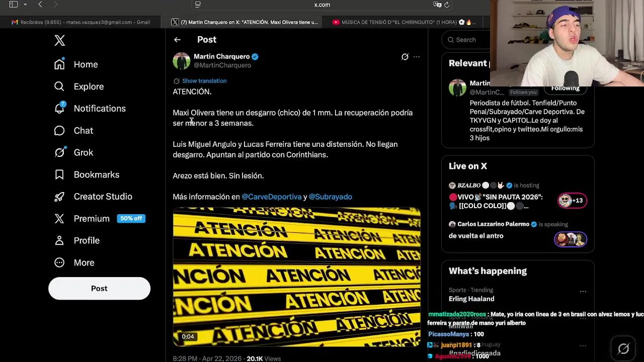
Task: Click the 50% off Premium badge
Action: pyautogui.click(x=131, y=219)
